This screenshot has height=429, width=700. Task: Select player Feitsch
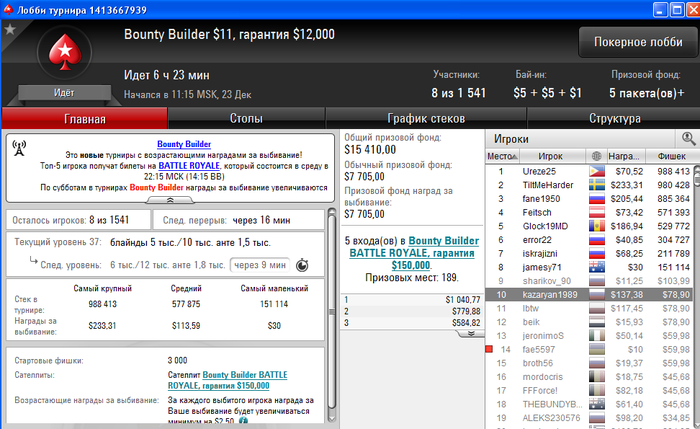[x=589, y=212]
